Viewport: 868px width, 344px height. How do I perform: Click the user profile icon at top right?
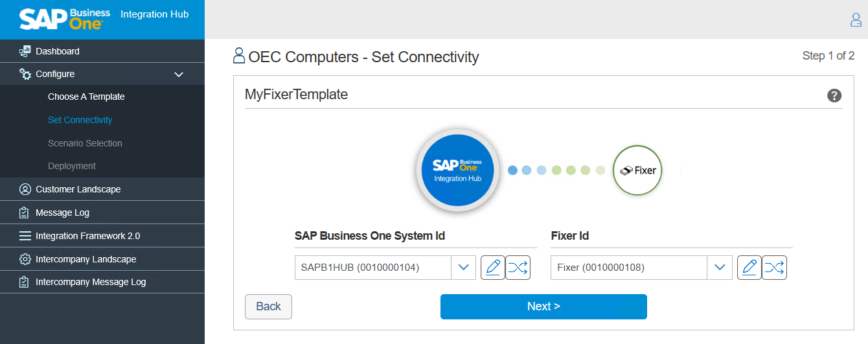point(856,20)
